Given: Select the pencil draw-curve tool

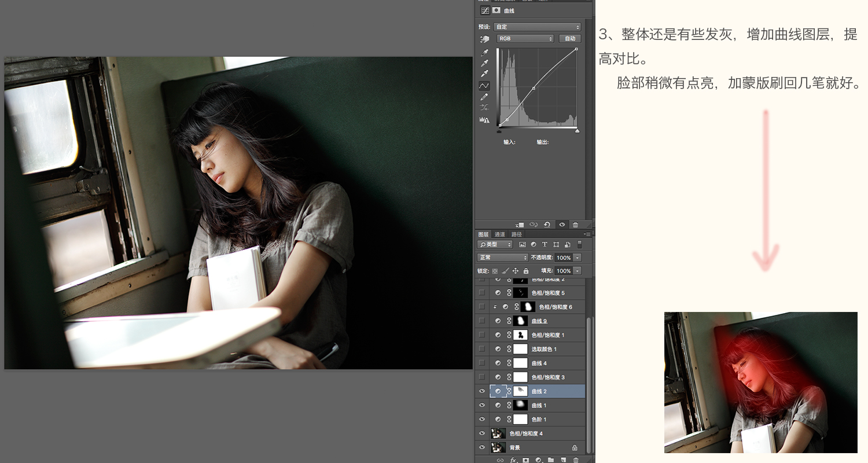Looking at the screenshot, I should tap(484, 97).
